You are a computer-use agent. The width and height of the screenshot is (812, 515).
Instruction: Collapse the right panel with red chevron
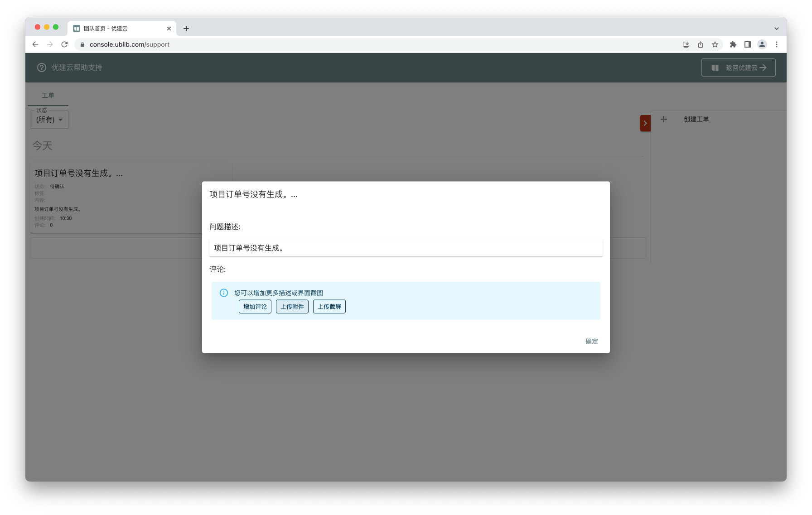(645, 123)
